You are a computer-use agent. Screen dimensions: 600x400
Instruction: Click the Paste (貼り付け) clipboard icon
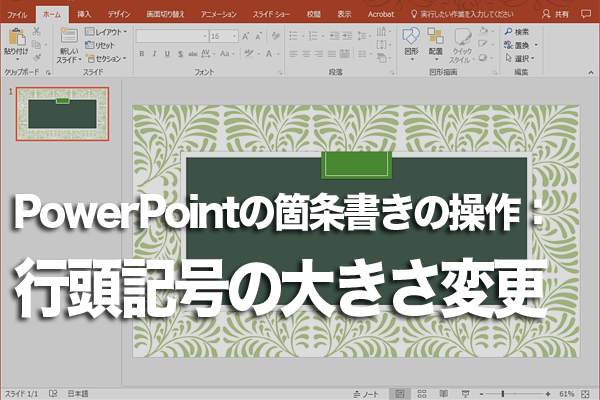click(16, 37)
